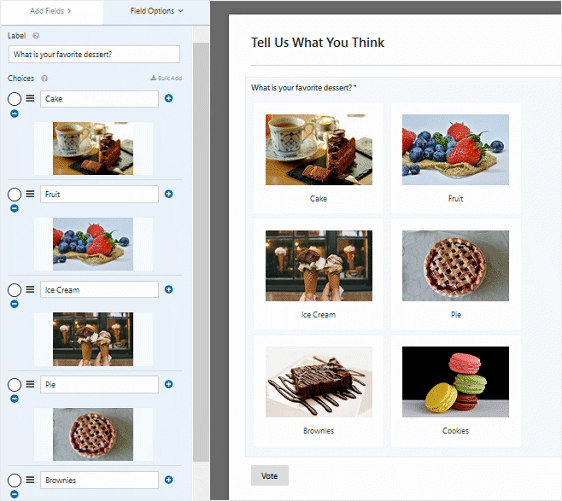The height and width of the screenshot is (501, 562).
Task: Select Pie as the default choice
Action: point(14,385)
